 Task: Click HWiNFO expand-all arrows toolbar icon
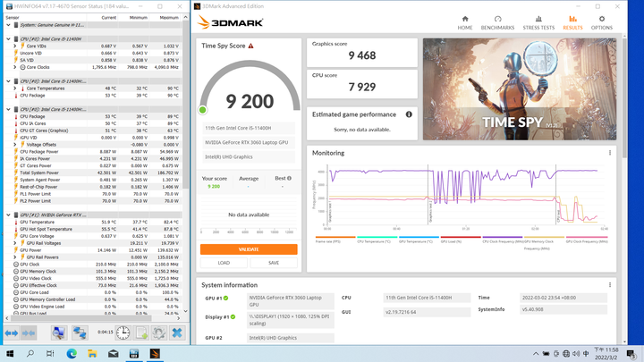(x=12, y=333)
